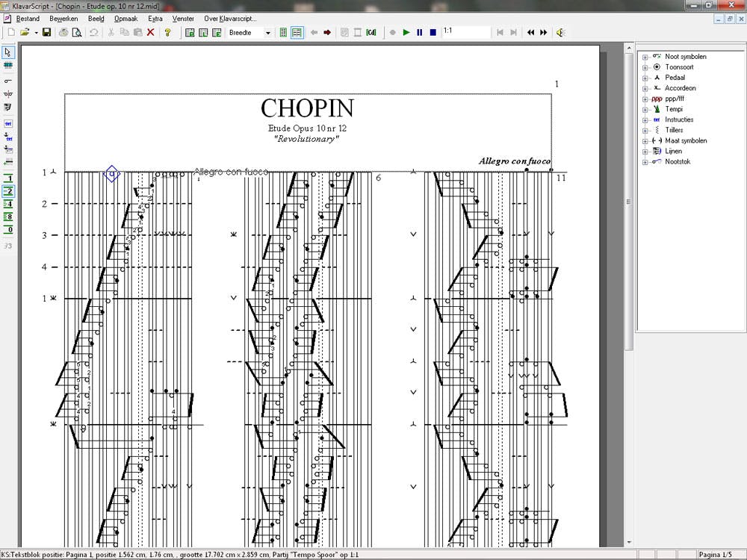747x560 pixels.
Task: Select the blue 'txt' text tool
Action: 8,123
